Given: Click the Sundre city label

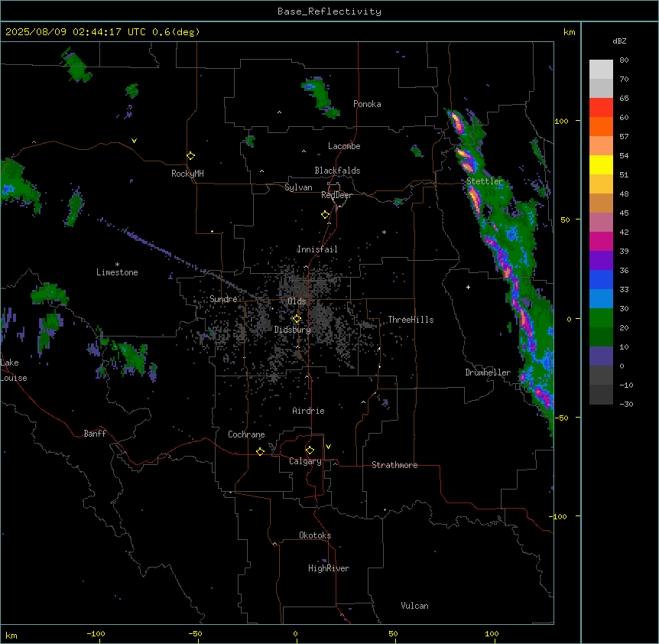Looking at the screenshot, I should pos(223,299).
